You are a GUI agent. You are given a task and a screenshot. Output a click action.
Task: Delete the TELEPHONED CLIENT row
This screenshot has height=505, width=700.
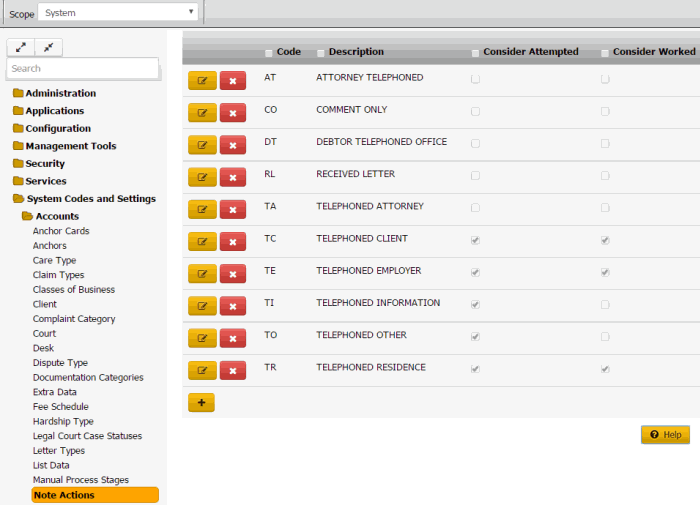[x=232, y=241]
